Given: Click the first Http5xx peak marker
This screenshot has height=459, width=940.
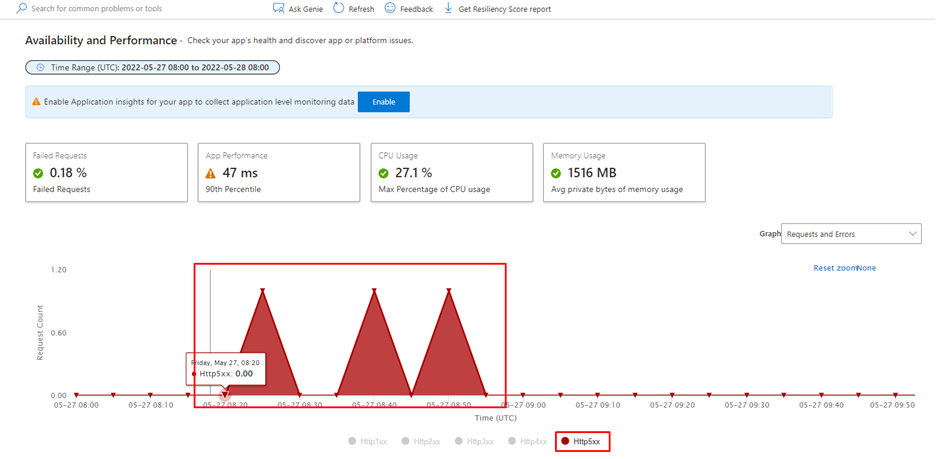Looking at the screenshot, I should tap(262, 291).
